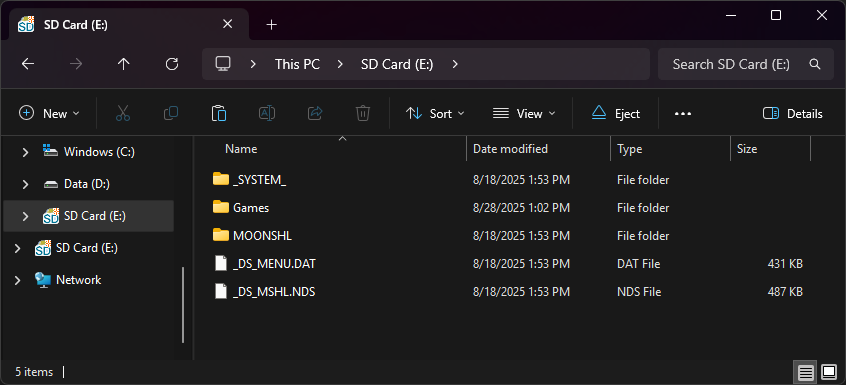The image size is (846, 385).
Task: Click the Share icon in toolbar
Action: click(315, 113)
